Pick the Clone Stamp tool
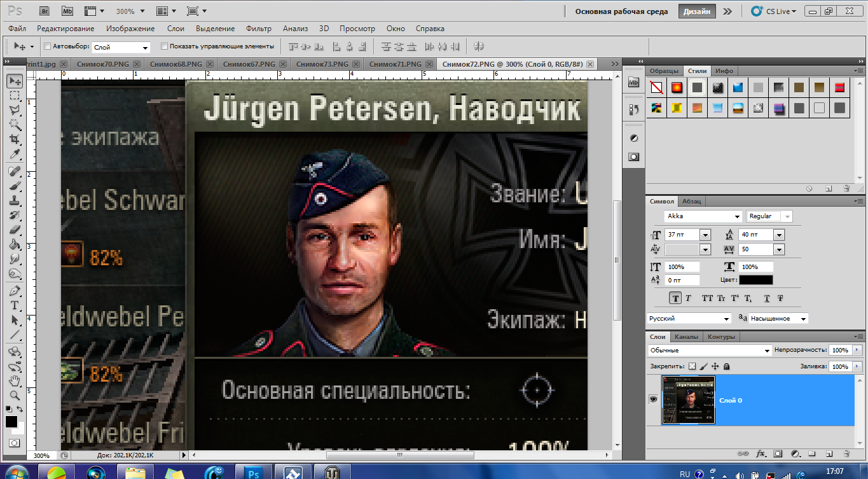This screenshot has width=868, height=479. pyautogui.click(x=14, y=200)
